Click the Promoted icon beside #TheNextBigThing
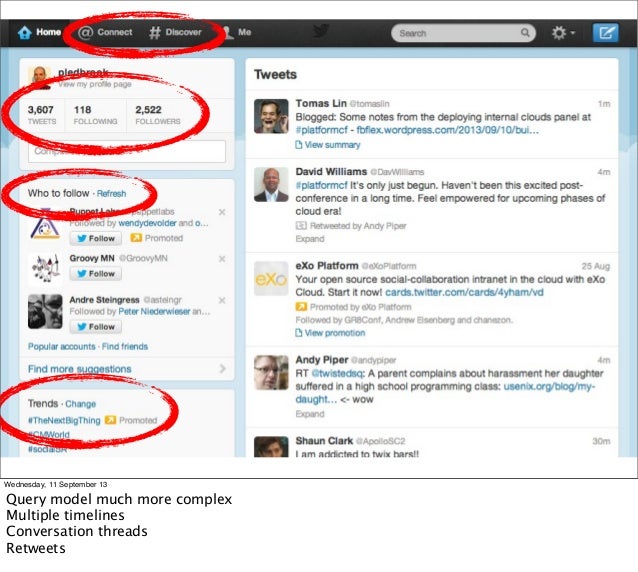 click(110, 420)
